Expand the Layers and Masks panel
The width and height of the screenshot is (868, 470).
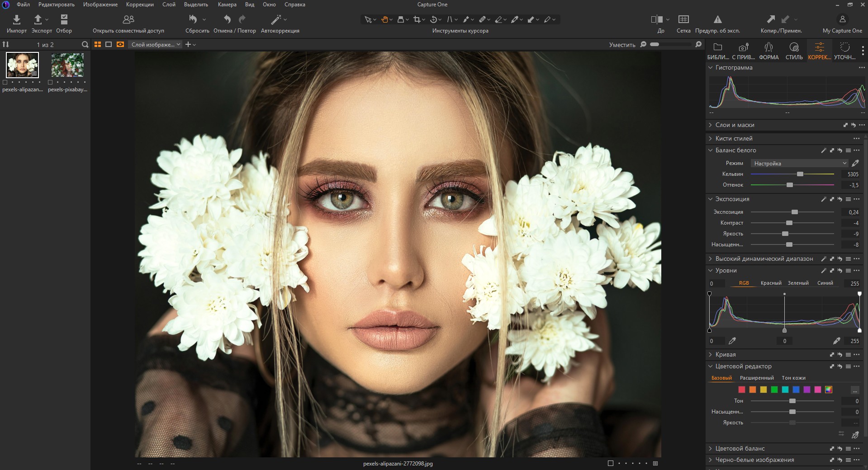710,125
